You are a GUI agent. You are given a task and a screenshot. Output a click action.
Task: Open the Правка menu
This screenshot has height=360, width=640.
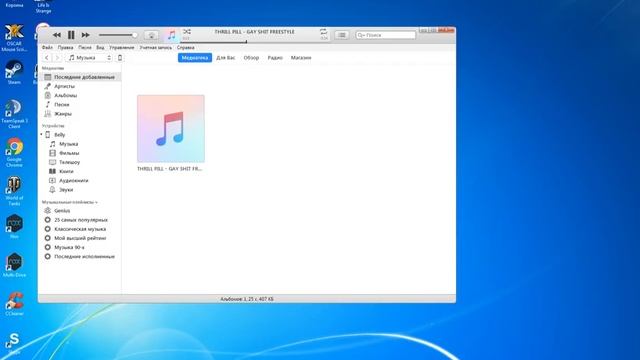tap(65, 48)
